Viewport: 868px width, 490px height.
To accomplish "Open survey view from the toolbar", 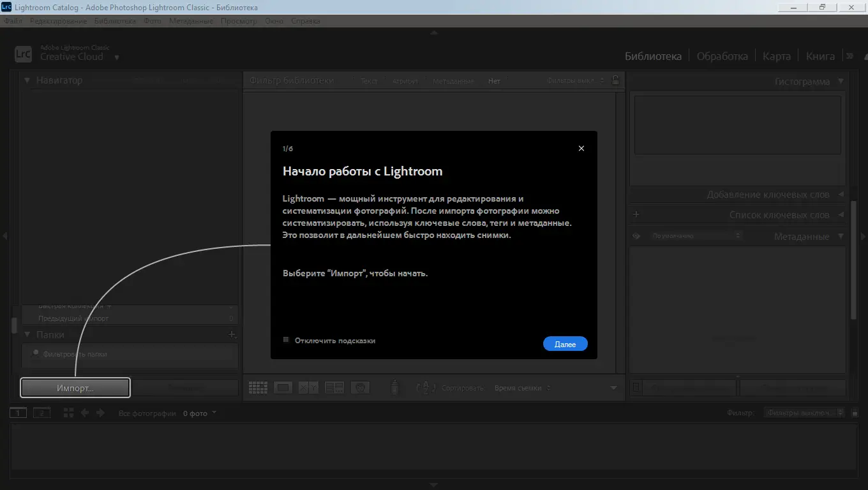I will (334, 387).
